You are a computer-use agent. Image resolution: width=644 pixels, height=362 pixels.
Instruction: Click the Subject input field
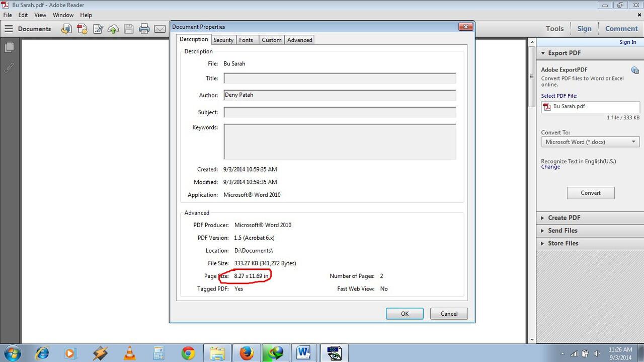pos(340,112)
